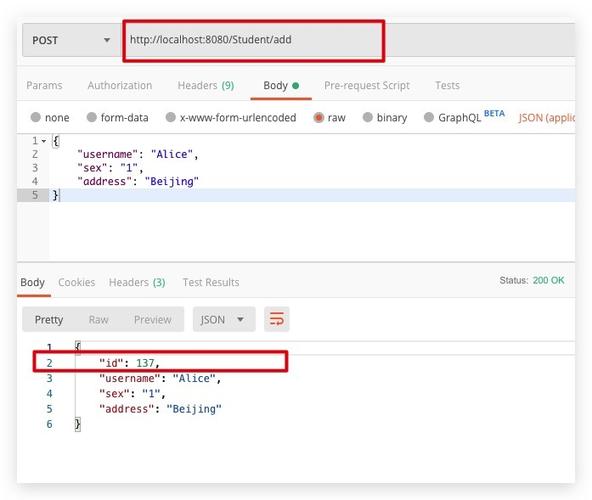The height and width of the screenshot is (500, 592).
Task: Click the request line "sex": "1"
Action: click(110, 168)
